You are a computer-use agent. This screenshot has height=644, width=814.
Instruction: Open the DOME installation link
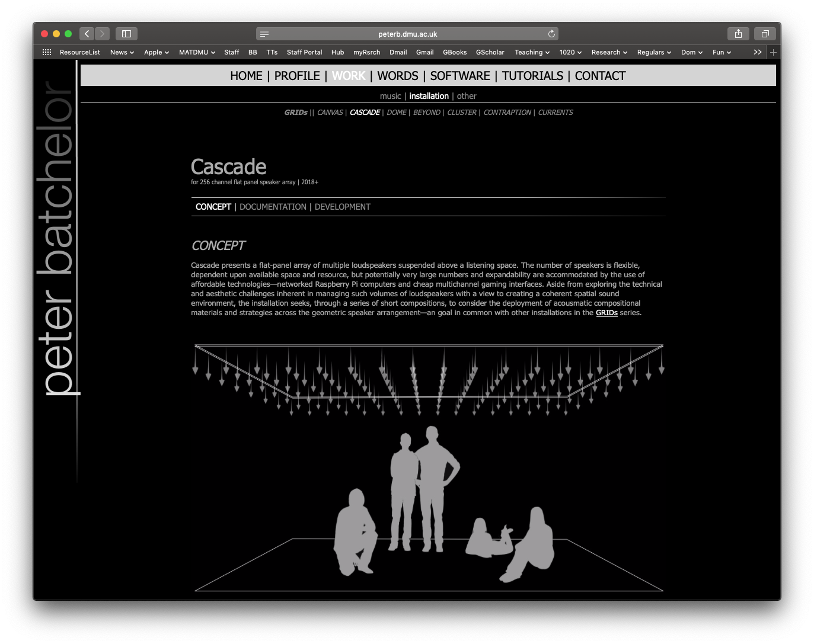(397, 113)
